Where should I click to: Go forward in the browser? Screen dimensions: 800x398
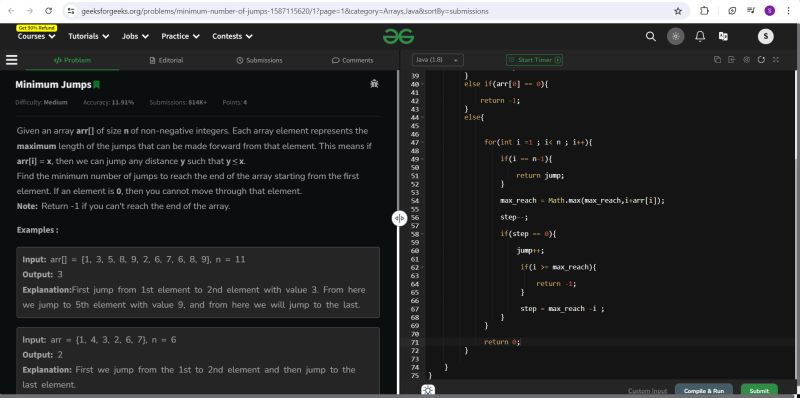pos(30,11)
